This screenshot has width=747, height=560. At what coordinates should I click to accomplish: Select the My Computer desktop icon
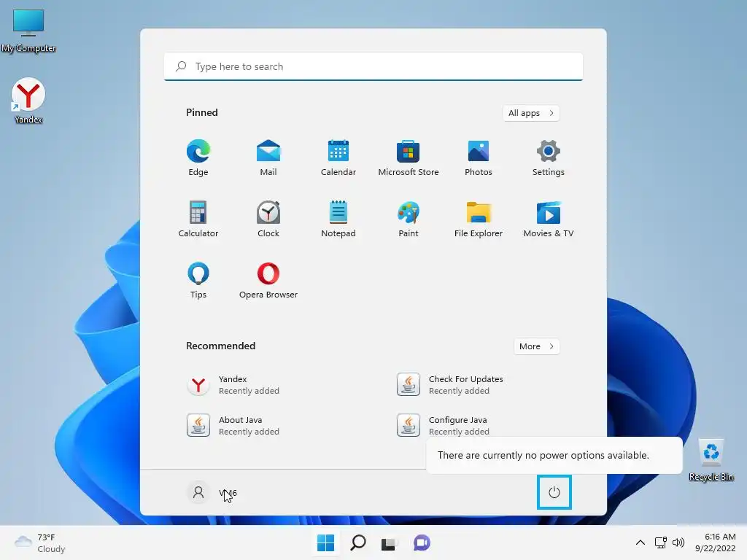click(28, 30)
